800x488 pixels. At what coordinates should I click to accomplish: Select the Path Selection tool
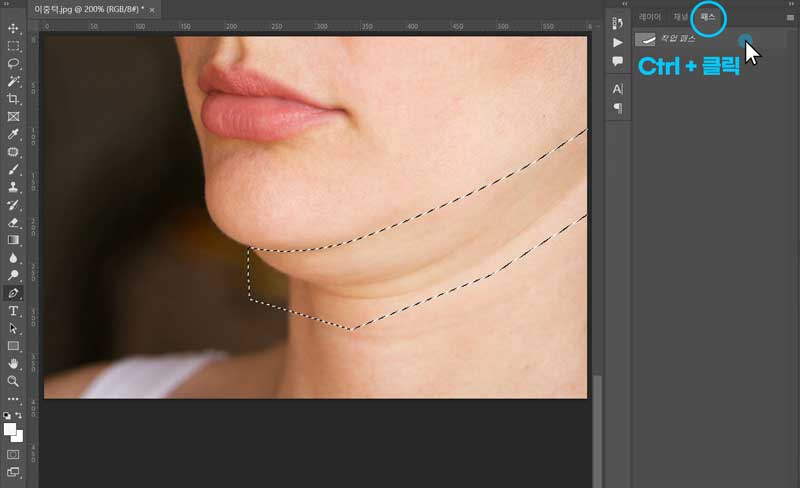coord(13,328)
